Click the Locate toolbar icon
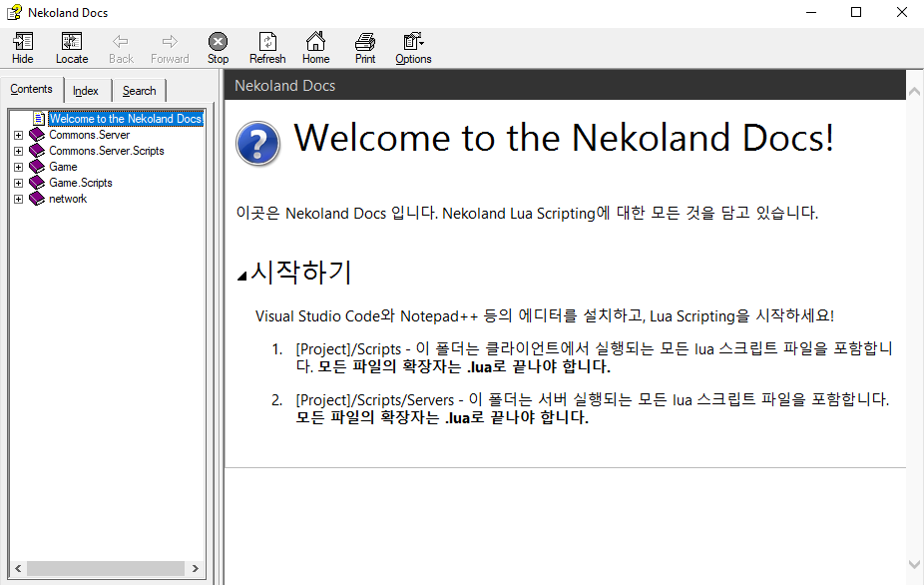 (72, 42)
